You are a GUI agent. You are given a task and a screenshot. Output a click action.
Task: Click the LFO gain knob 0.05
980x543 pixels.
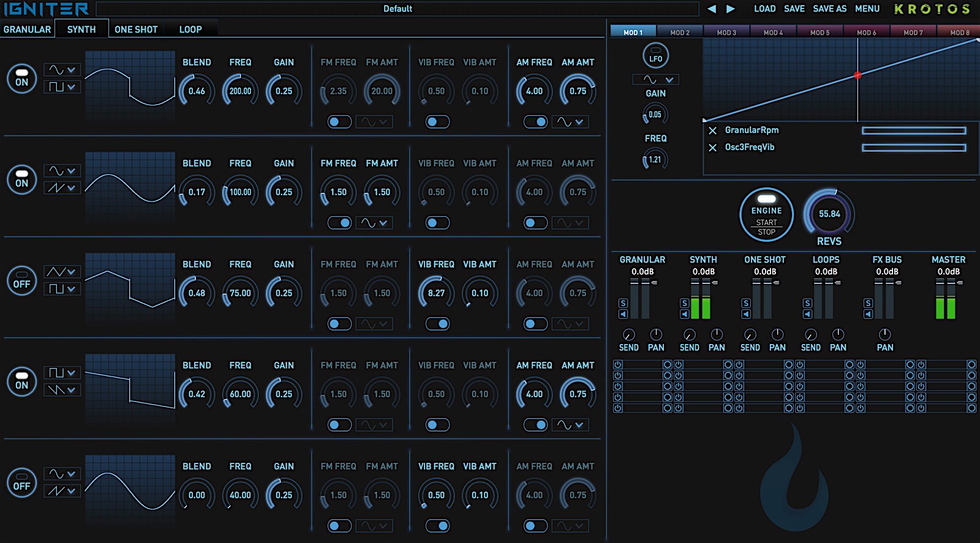[655, 114]
